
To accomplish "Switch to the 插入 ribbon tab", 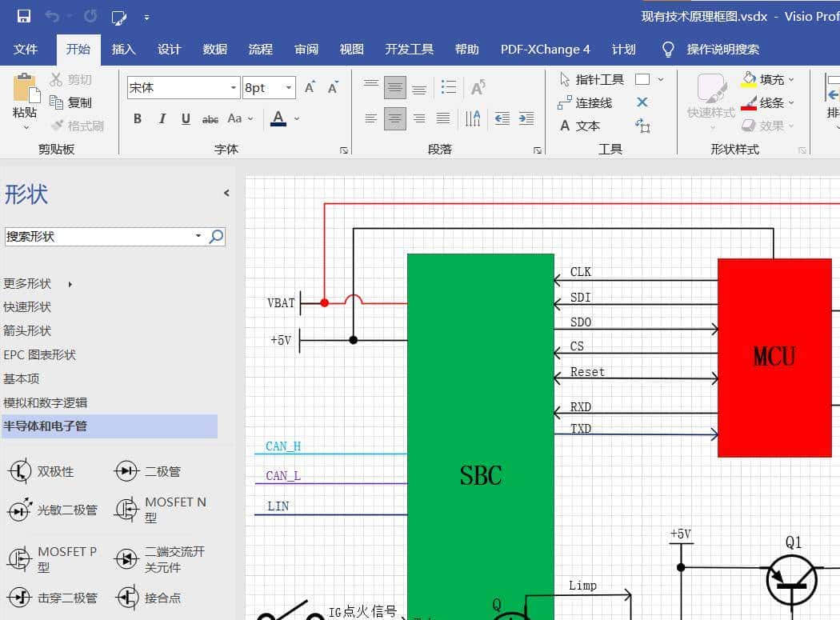I will [x=123, y=49].
